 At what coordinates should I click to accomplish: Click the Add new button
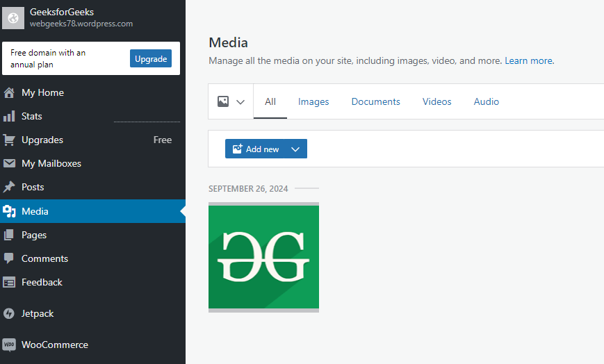[x=255, y=149]
